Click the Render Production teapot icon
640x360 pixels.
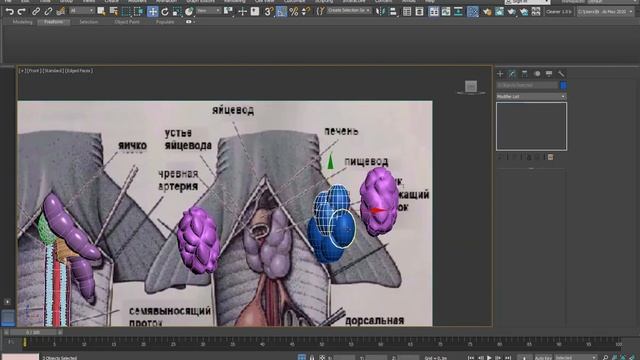pos(511,11)
